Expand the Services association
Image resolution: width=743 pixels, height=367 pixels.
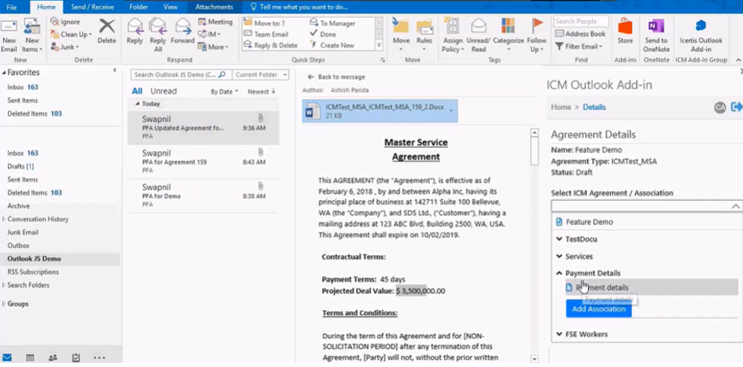(x=560, y=256)
